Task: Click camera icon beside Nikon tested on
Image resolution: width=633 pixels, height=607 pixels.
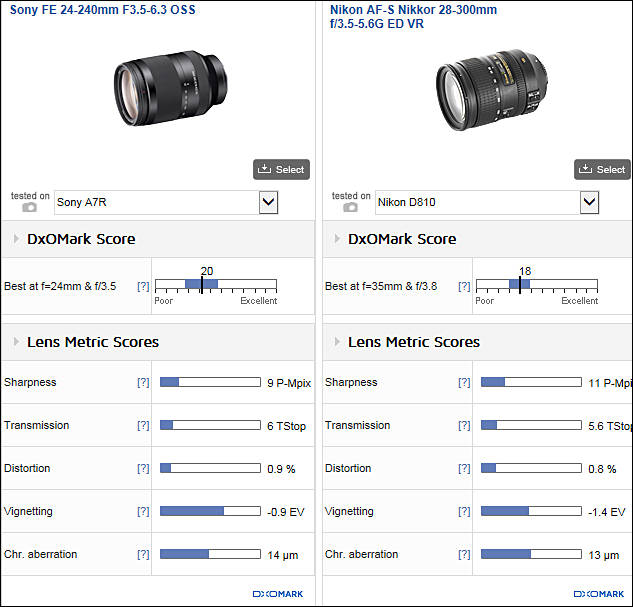Action: (x=350, y=207)
